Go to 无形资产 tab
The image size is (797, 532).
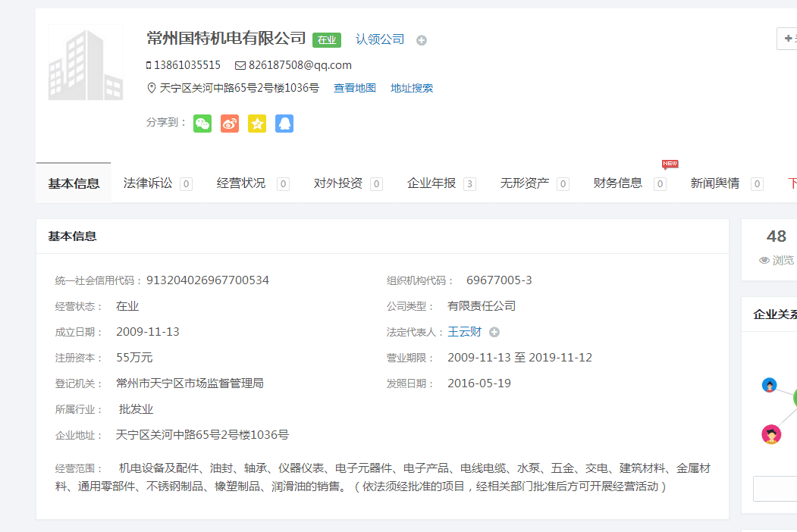click(x=525, y=183)
